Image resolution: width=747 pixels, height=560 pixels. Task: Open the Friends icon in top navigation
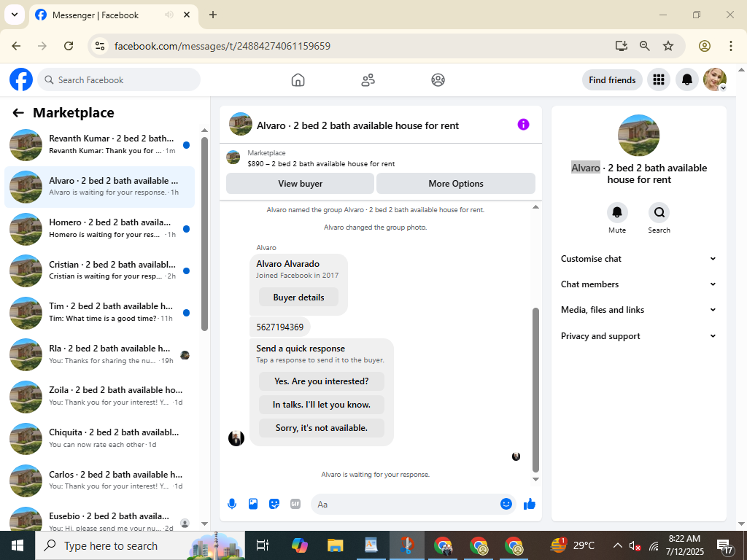(x=368, y=80)
